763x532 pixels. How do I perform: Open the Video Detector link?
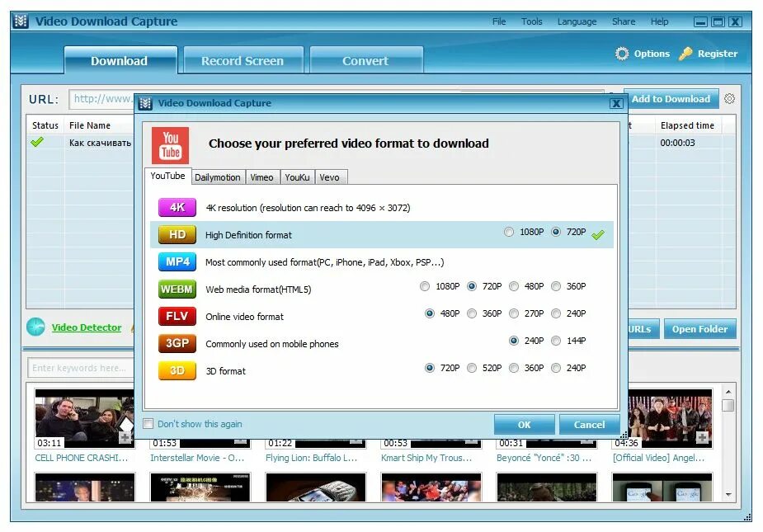tap(87, 327)
